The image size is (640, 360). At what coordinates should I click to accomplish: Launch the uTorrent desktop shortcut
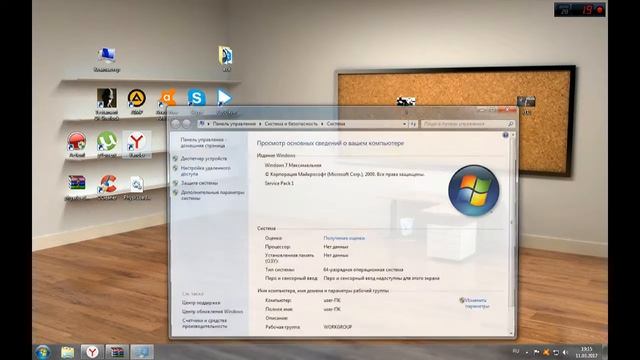107,144
